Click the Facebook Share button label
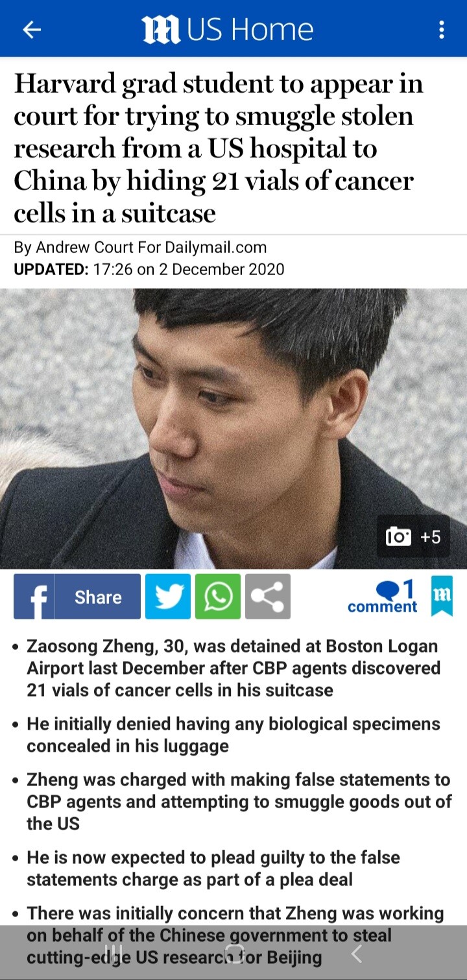 [x=98, y=597]
